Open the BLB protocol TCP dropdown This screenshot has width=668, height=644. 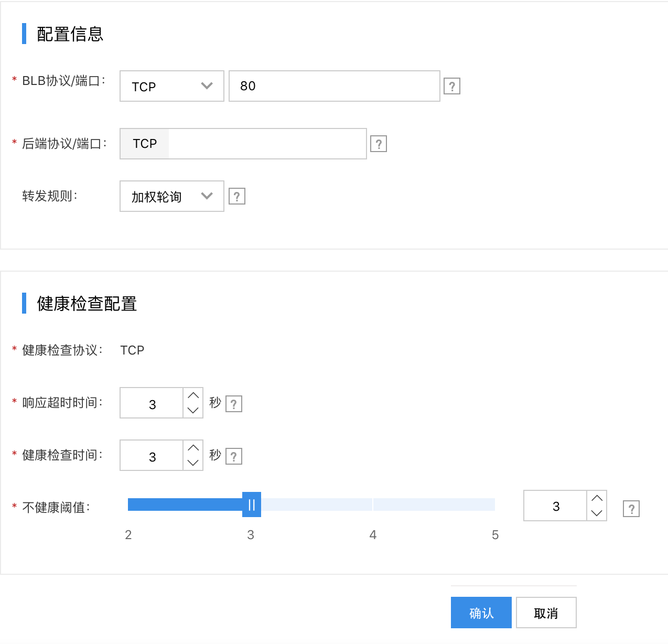pos(171,86)
